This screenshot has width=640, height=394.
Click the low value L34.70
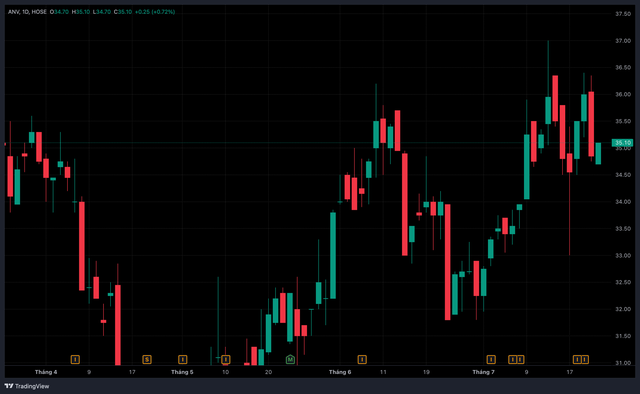click(x=102, y=12)
